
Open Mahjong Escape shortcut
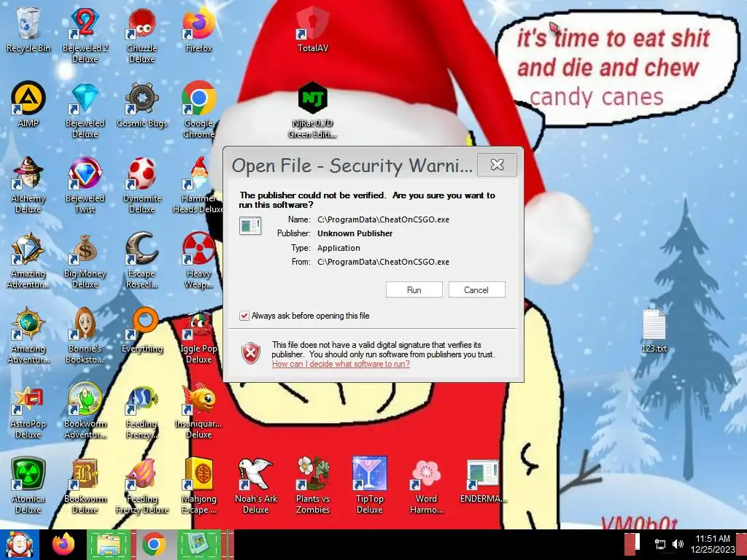click(198, 486)
